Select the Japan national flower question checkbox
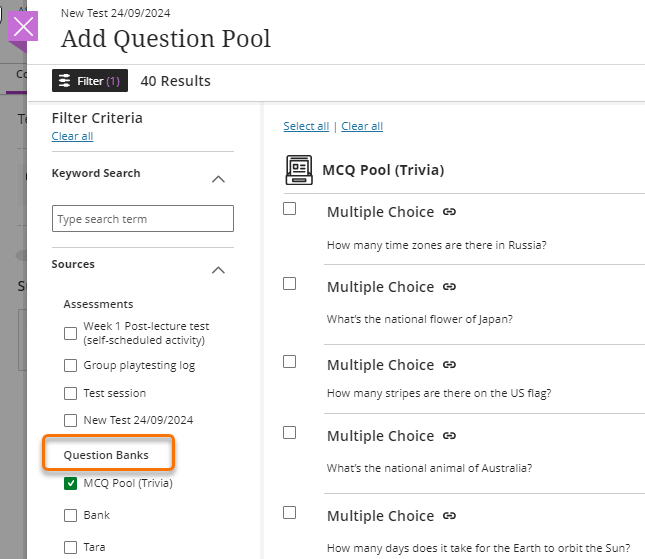 pyautogui.click(x=290, y=284)
